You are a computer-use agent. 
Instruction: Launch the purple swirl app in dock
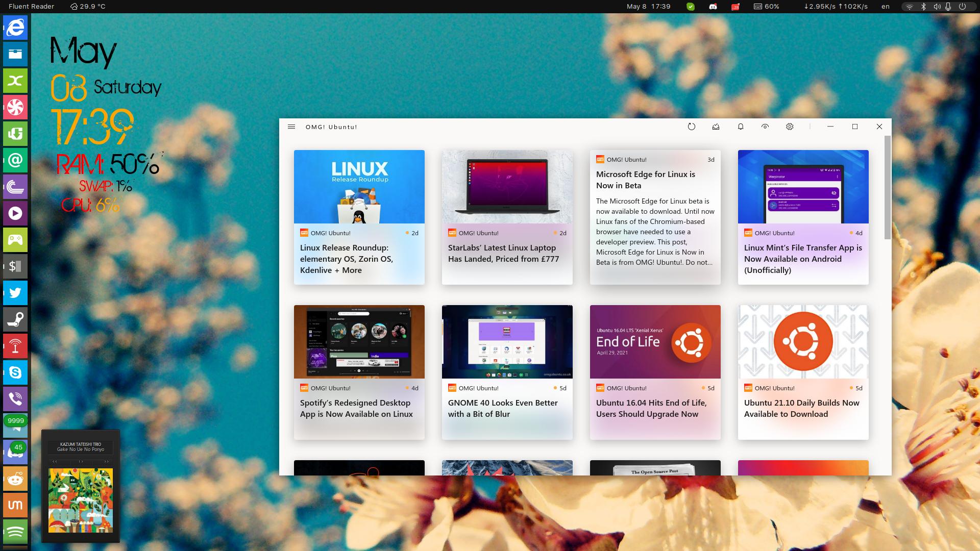point(15,187)
